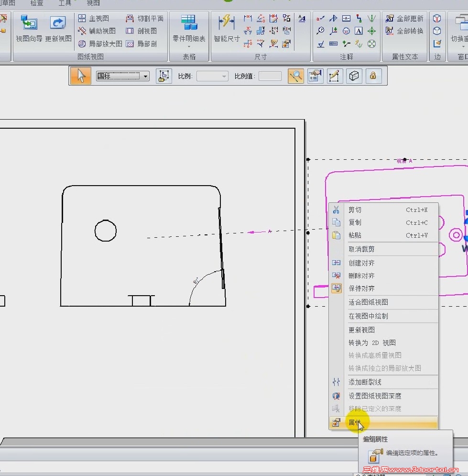The image size is (468, 476).
Task: Choose 更新视图 from context menu
Action: [x=384, y=330]
